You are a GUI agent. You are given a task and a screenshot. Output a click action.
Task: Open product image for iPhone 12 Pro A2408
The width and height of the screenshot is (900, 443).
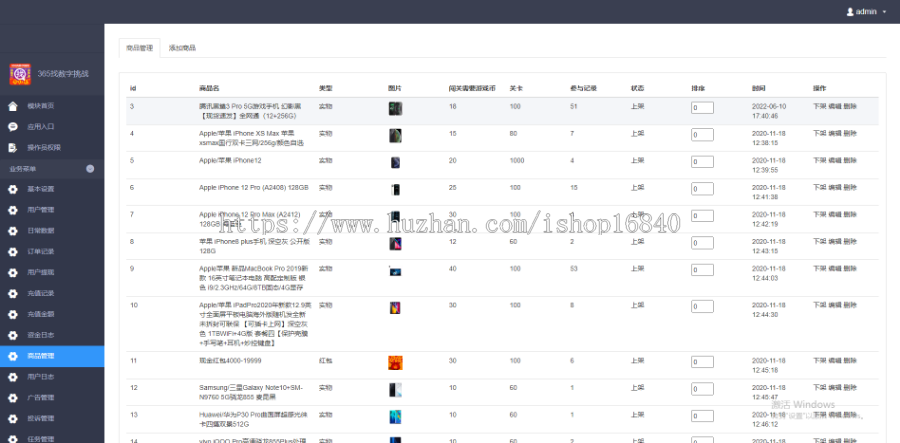tap(395, 189)
